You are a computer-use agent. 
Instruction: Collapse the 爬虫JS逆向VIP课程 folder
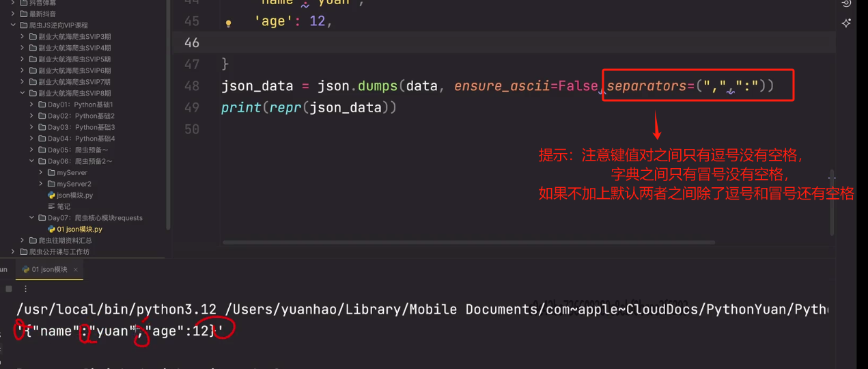click(13, 25)
